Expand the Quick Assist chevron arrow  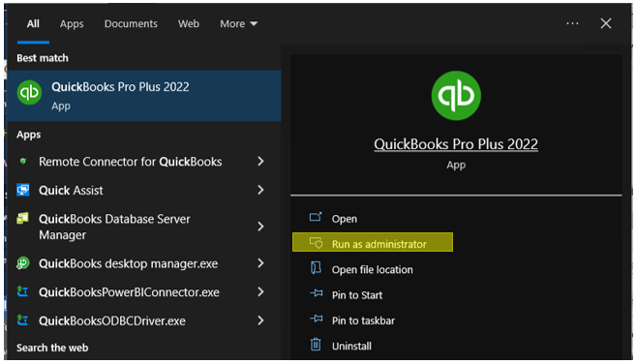(260, 190)
